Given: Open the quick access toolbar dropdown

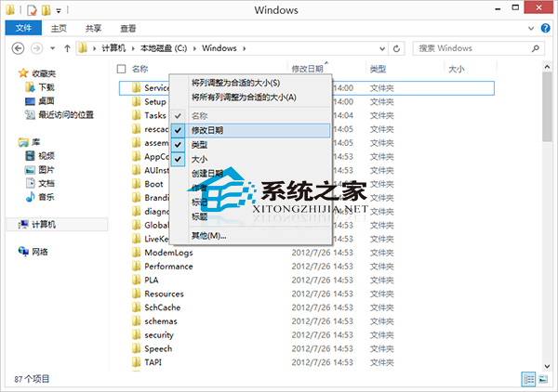Looking at the screenshot, I should click(59, 10).
